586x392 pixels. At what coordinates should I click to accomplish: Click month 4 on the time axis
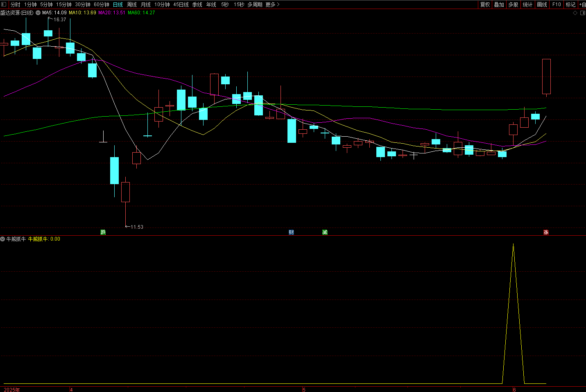pyautogui.click(x=72, y=390)
